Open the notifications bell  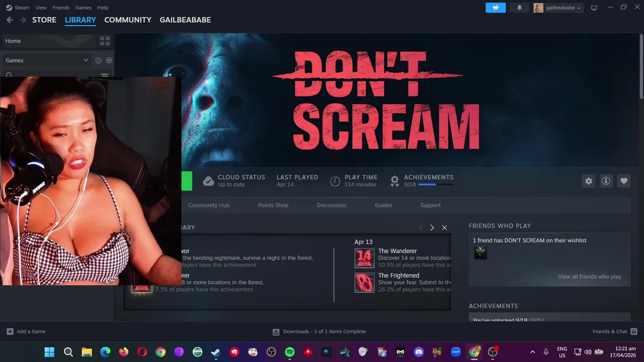pyautogui.click(x=519, y=8)
